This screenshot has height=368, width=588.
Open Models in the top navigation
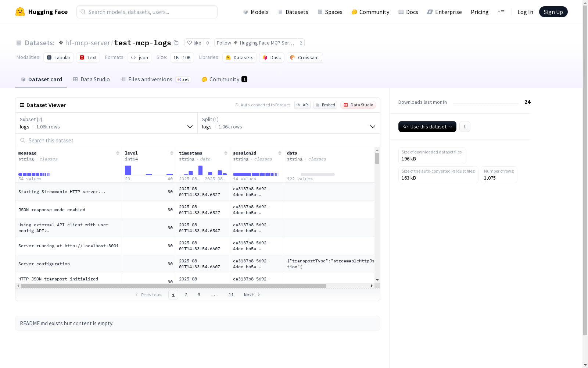tap(256, 12)
